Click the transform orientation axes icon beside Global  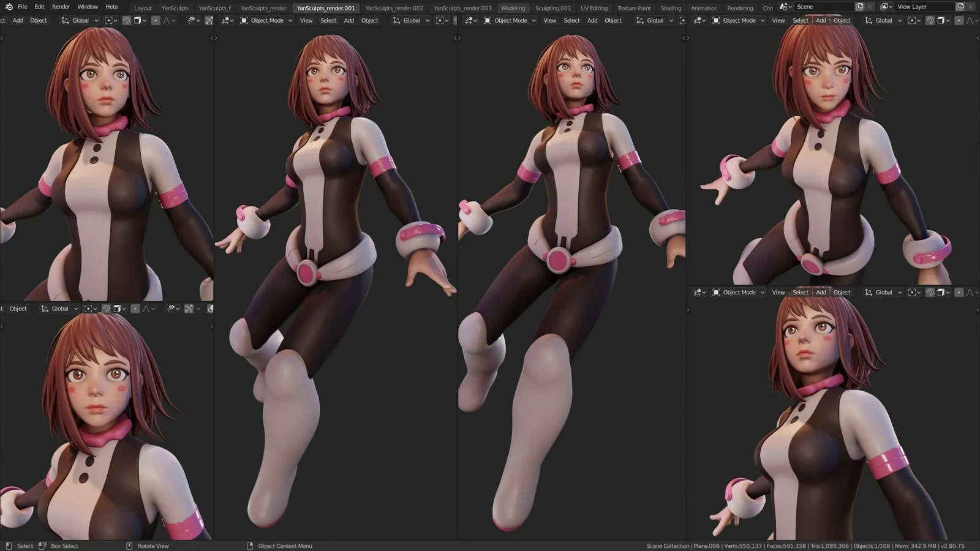tap(65, 20)
